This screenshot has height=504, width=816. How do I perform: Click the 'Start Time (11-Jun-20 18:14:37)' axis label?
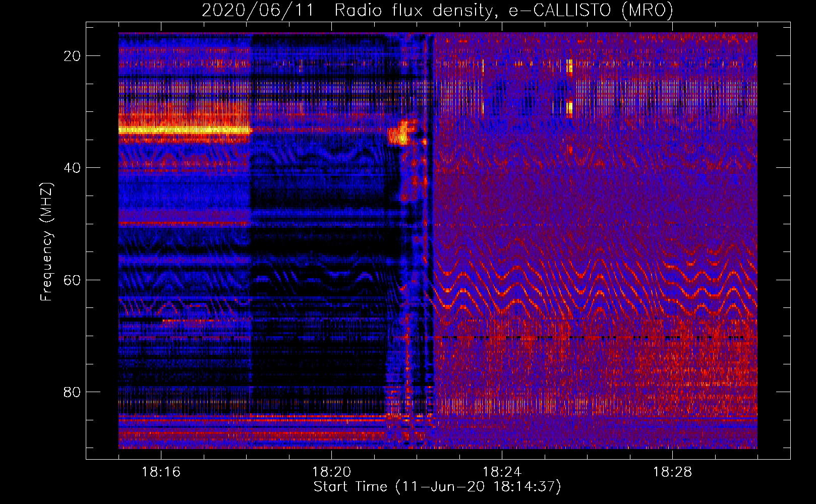[x=437, y=487]
